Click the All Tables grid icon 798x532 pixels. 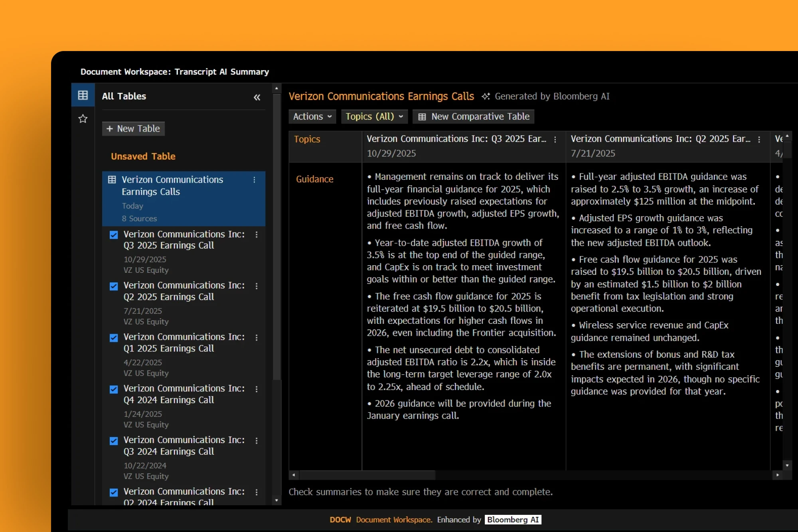click(x=83, y=95)
